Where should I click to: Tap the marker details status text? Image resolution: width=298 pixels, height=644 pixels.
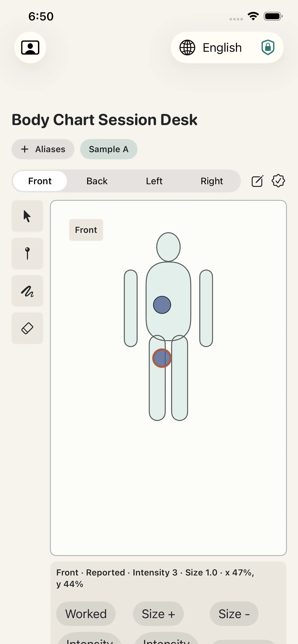point(155,578)
